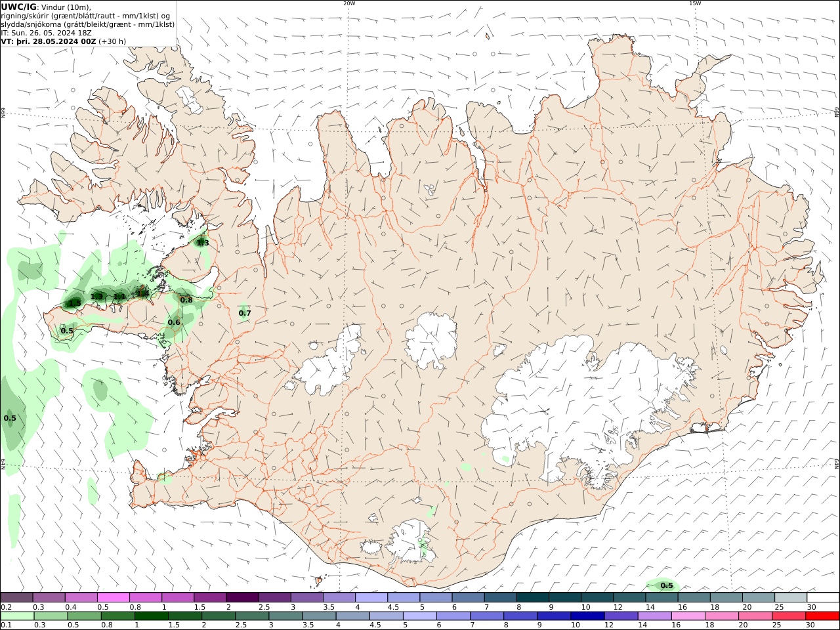Viewport: 840px width, 630px height.
Task: Click the darkest purple swatch labeled 2 in top row
Action: pos(242,597)
